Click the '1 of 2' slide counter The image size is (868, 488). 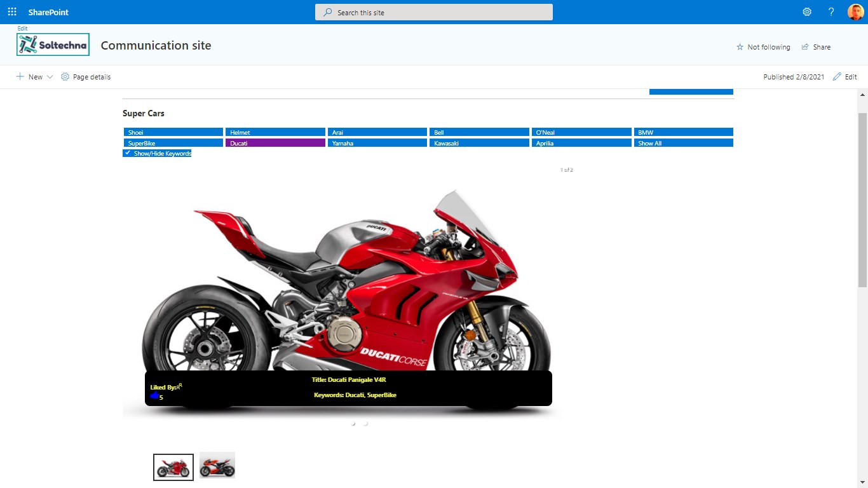point(566,170)
